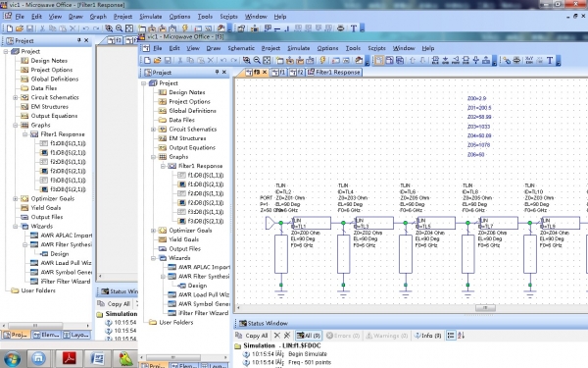Expand Optimizer Goals in front Project tree
The height and width of the screenshot is (368, 588).
tap(154, 231)
